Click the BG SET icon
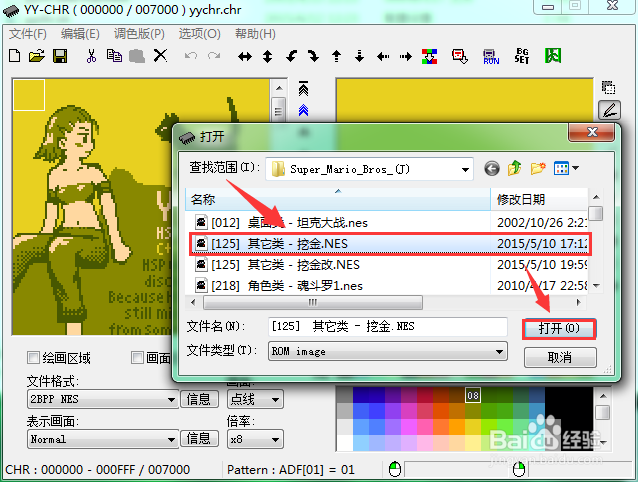Image resolution: width=638 pixels, height=482 pixels. click(522, 56)
